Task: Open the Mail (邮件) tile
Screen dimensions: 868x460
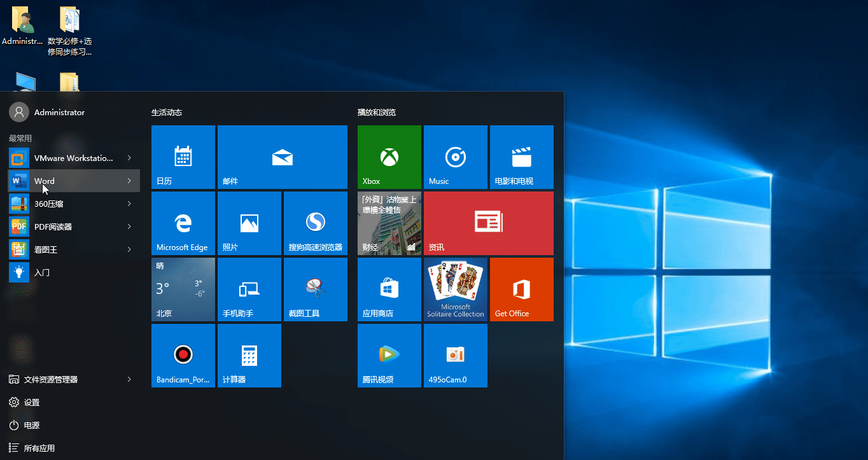Action: [x=282, y=157]
